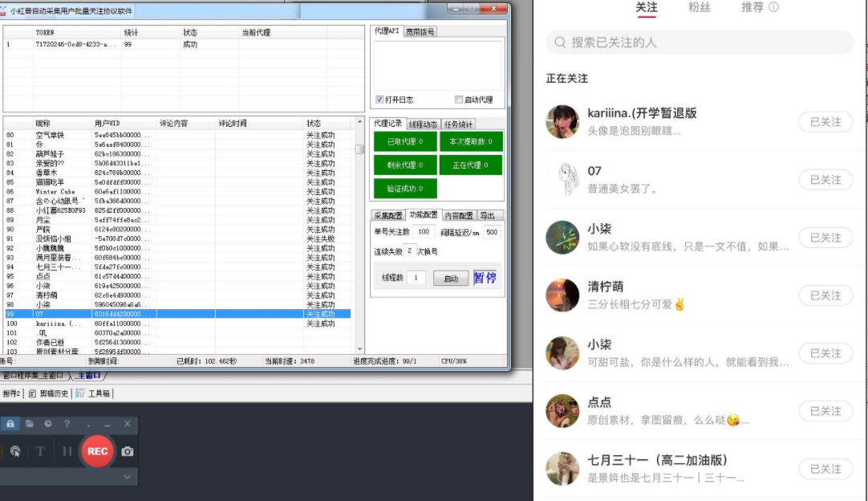Click the info icon beside 推荐
Screen dimensions: 868x501
tap(773, 7)
